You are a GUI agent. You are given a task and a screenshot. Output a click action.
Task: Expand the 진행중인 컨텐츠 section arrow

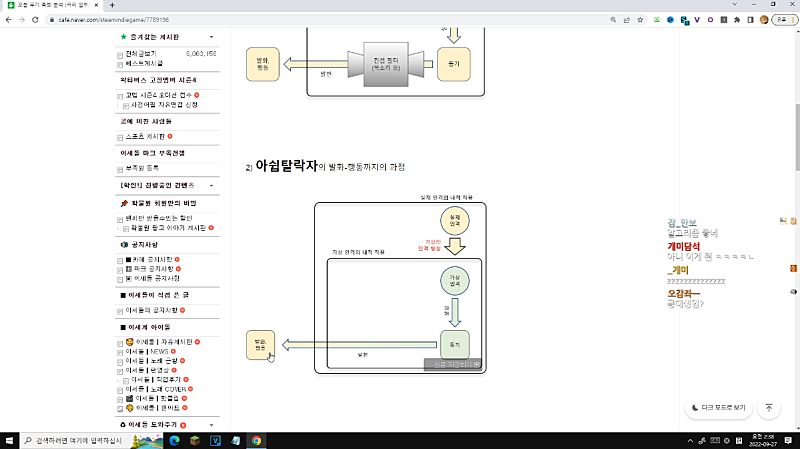point(211,186)
